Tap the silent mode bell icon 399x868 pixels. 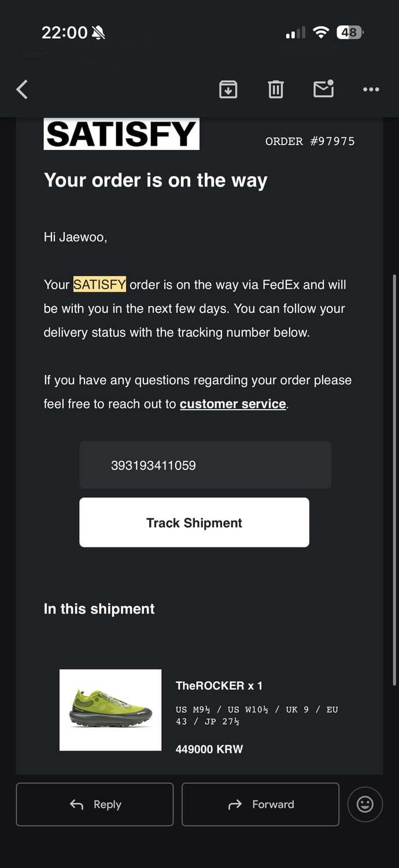click(x=98, y=32)
